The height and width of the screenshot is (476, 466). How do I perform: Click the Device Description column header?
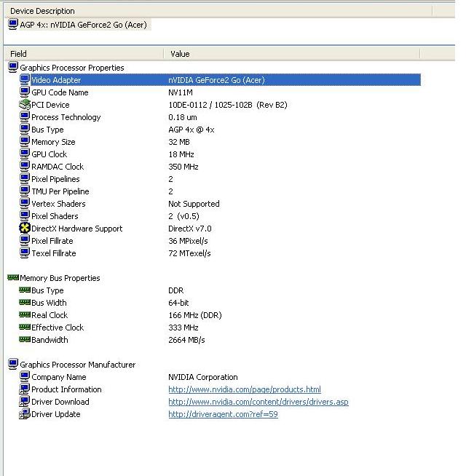point(218,11)
